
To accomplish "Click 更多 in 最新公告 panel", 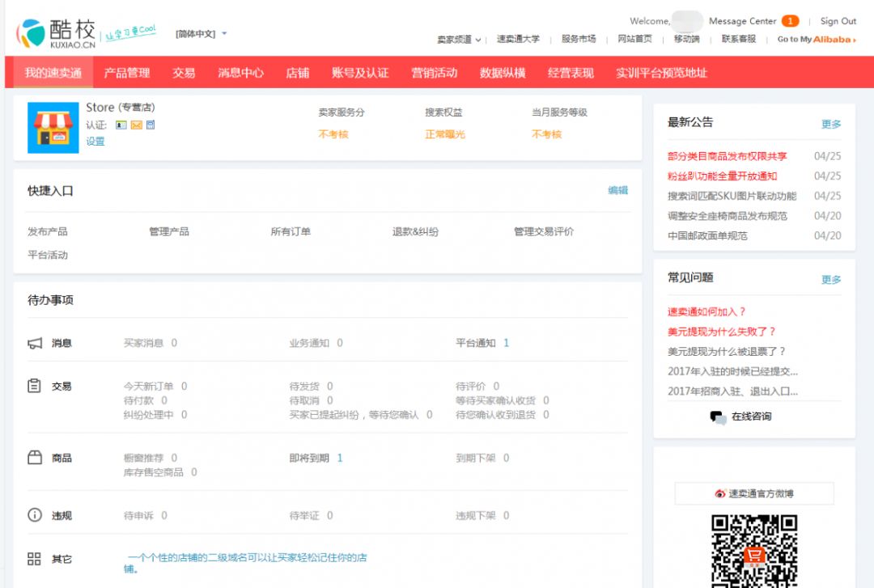I will (831, 124).
